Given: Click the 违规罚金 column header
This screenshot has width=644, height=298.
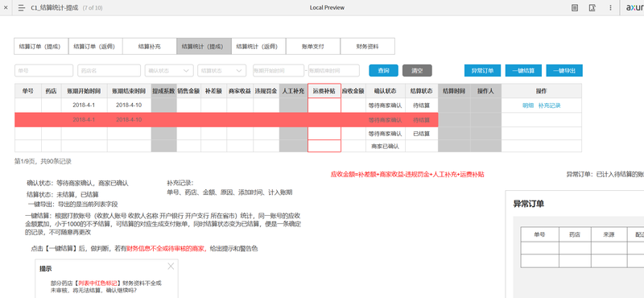Looking at the screenshot, I should pos(266,91).
